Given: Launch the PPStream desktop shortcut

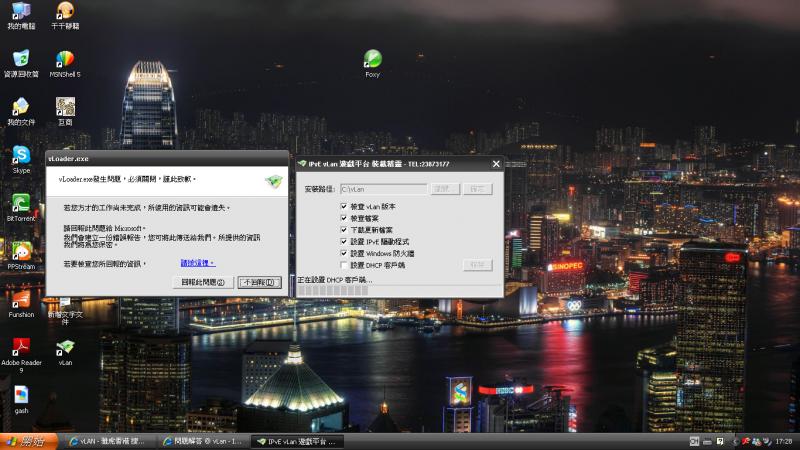Looking at the screenshot, I should 21,256.
